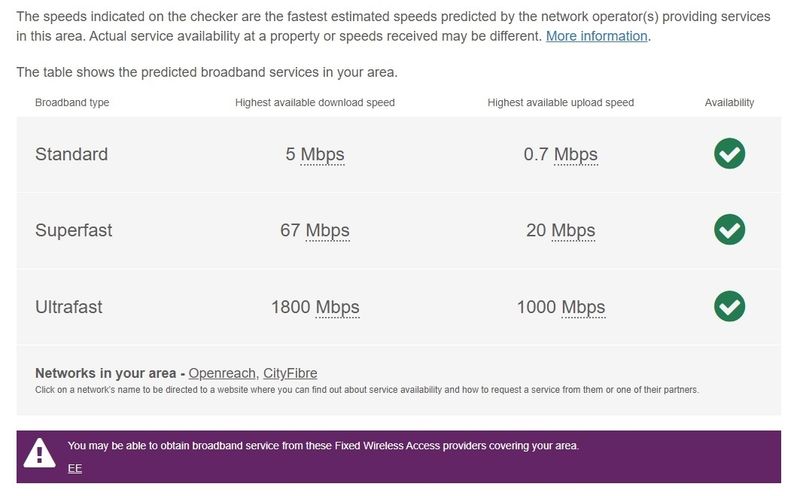Screen dimensions: 800x496
Task: Click the Ultrafast availability checkmark icon
Action: 729,306
